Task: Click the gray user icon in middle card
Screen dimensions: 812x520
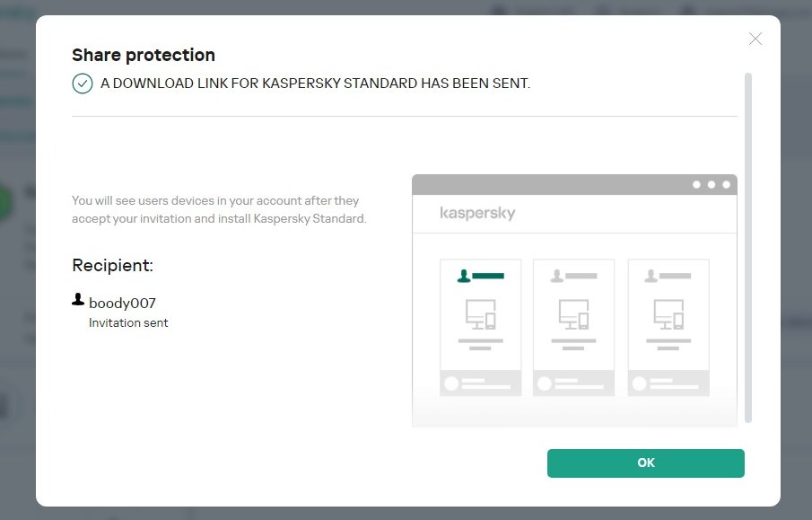Action: pyautogui.click(x=557, y=276)
